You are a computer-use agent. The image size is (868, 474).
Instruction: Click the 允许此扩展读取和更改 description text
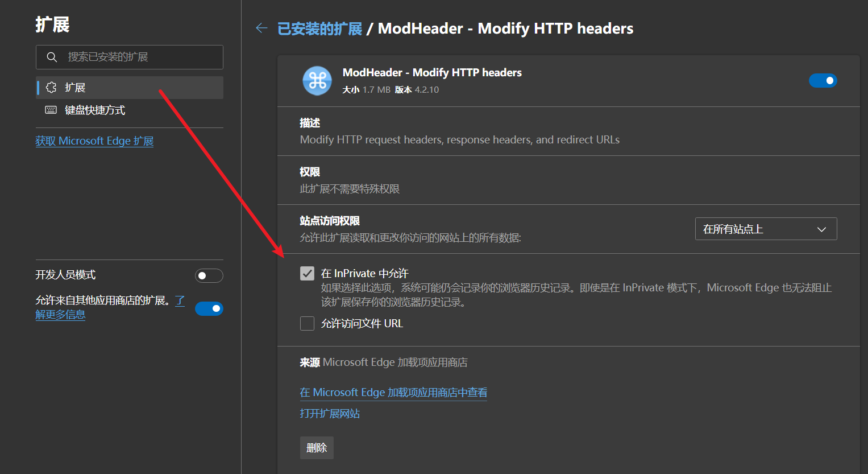tap(410, 238)
